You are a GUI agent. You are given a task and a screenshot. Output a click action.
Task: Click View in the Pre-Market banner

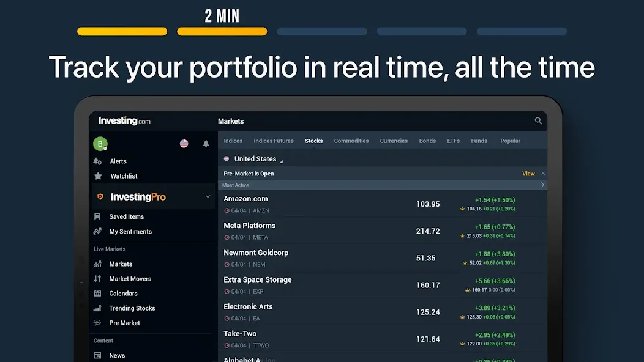click(528, 174)
